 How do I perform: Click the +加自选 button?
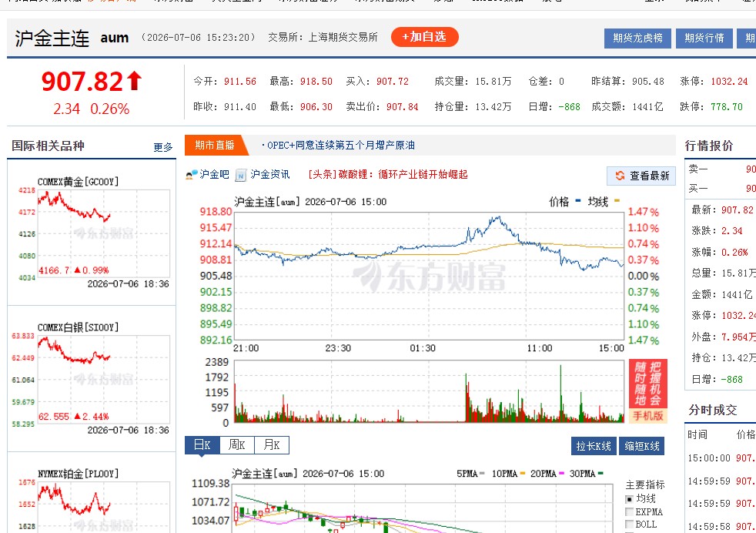[x=424, y=37]
